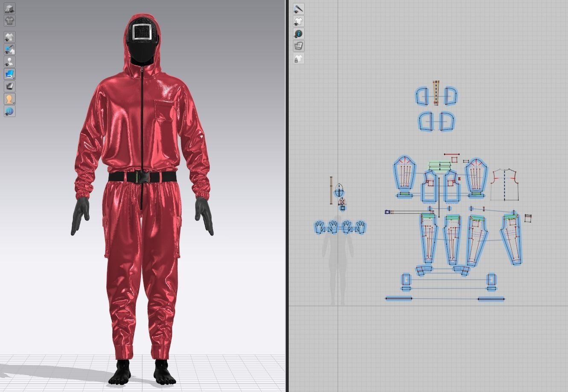The width and height of the screenshot is (568, 392).
Task: Select the avatar's right-side black glove in 3D view
Action: 204,215
